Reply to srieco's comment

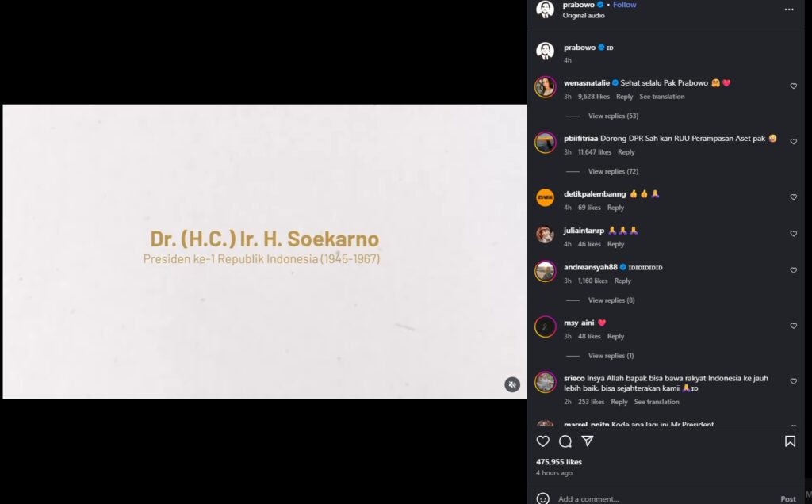pos(619,402)
